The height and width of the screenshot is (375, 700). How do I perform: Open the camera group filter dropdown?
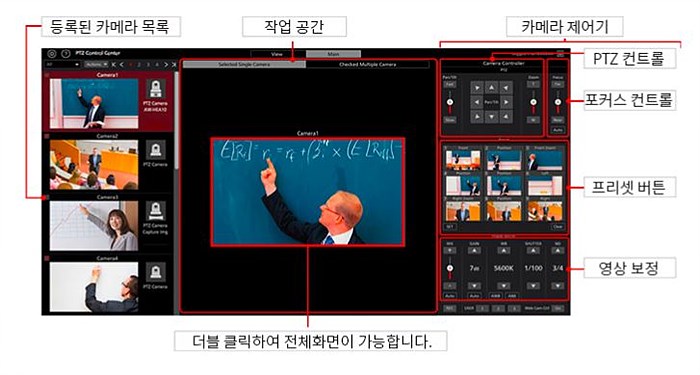[x=62, y=65]
